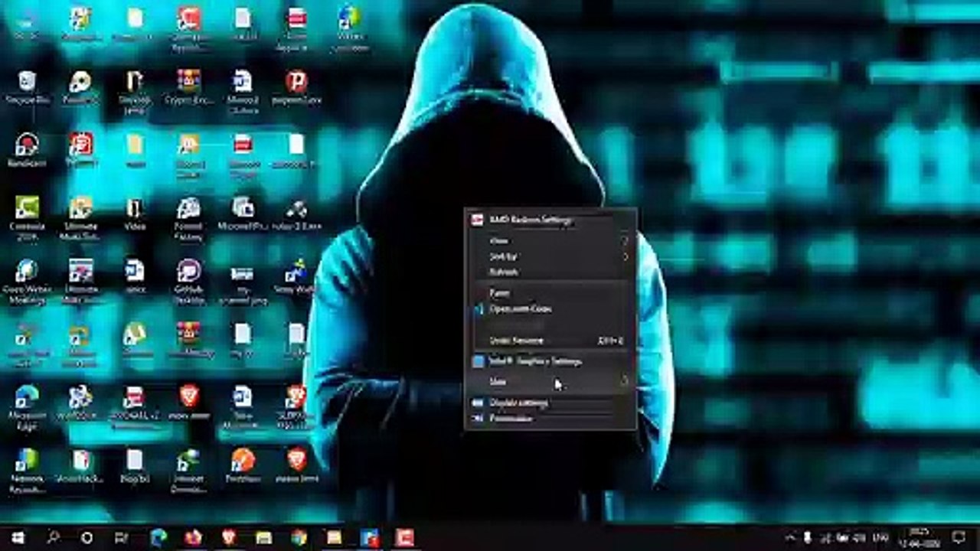Open the Action Center notifications icon
980x551 pixels.
pos(959,537)
